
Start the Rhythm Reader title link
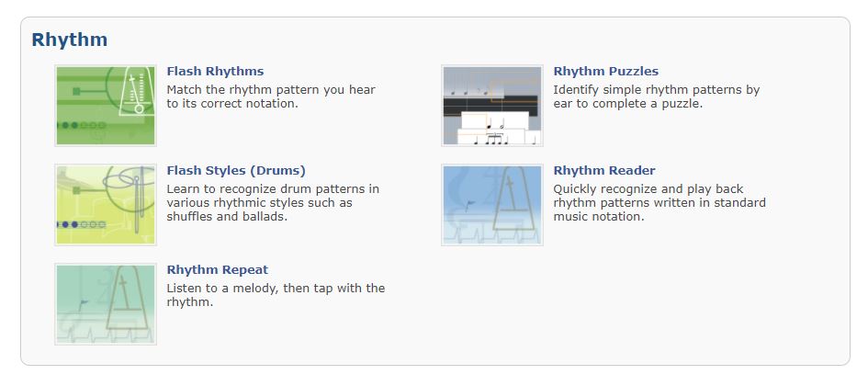coord(603,170)
